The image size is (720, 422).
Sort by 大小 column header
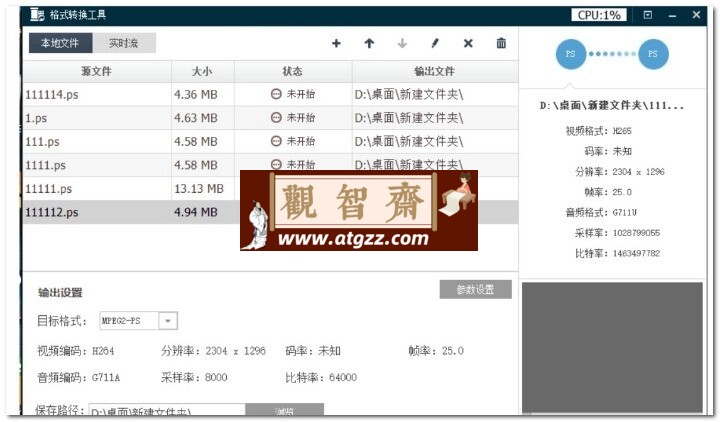pyautogui.click(x=202, y=71)
